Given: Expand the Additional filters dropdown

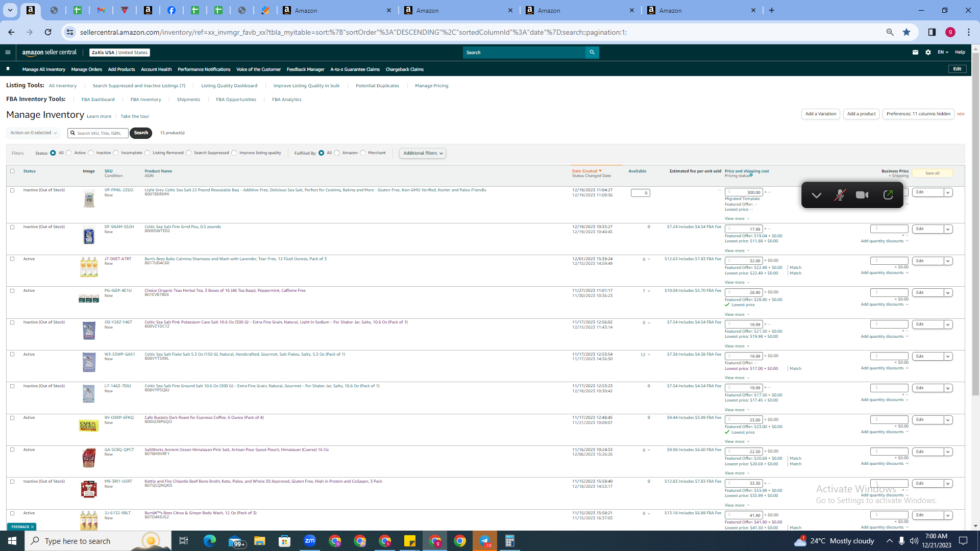Looking at the screenshot, I should (423, 153).
